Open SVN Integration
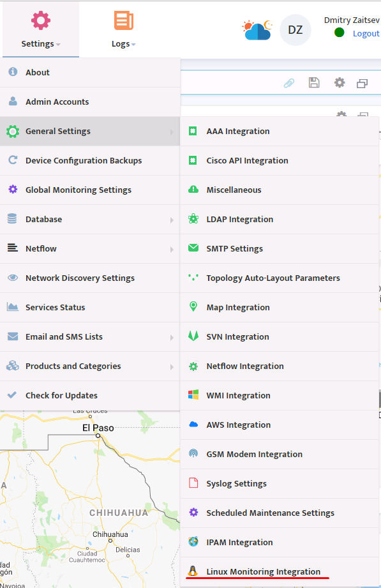Image resolution: width=381 pixels, height=588 pixels. click(280, 336)
